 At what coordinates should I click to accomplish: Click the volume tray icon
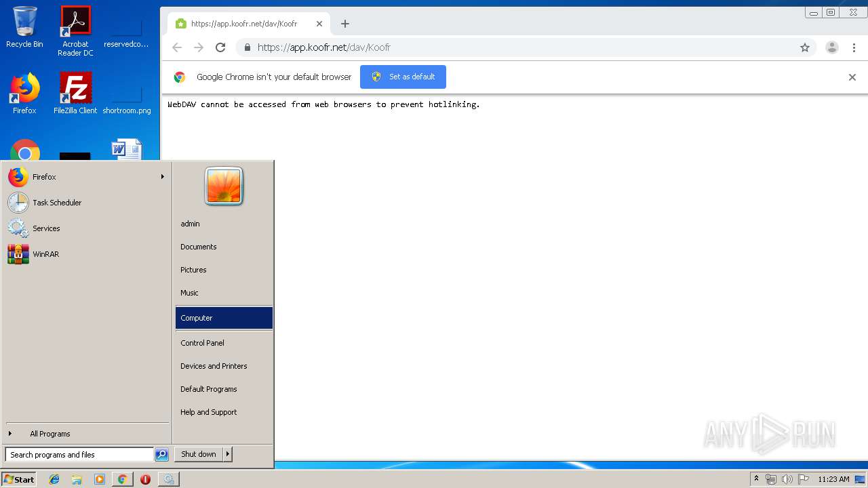tap(787, 479)
